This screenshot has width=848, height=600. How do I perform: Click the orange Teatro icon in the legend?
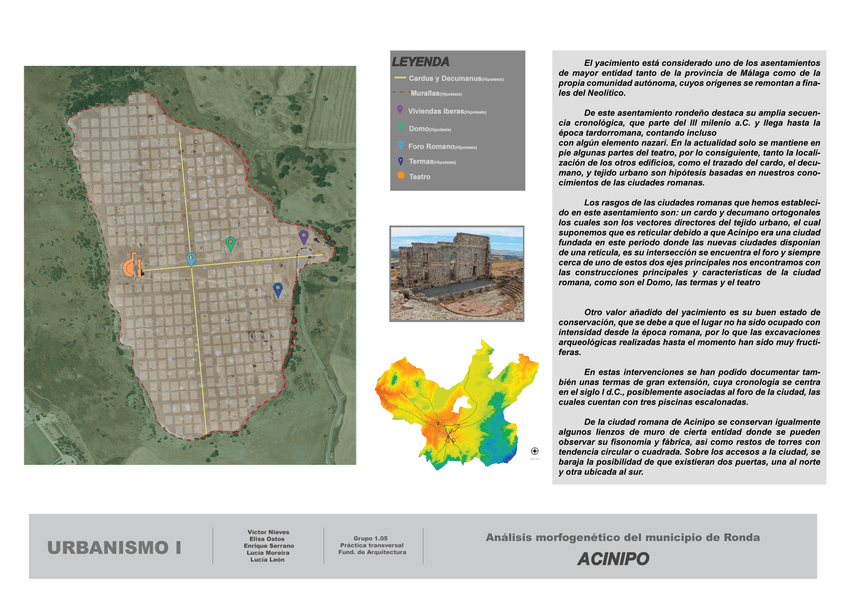point(400,177)
